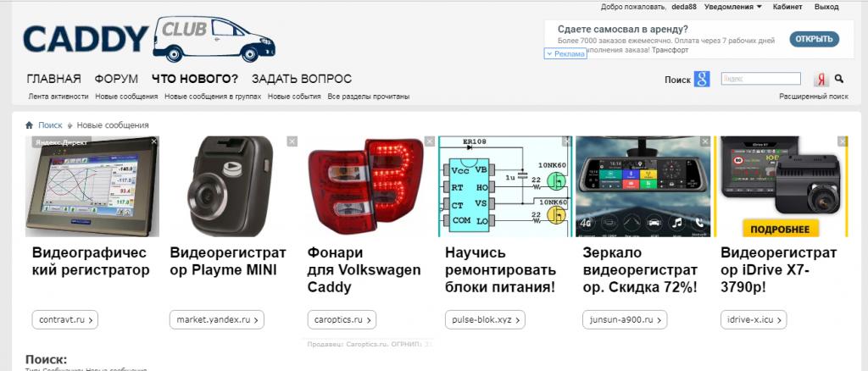
Task: Open Расширенный поиск link
Action: click(814, 97)
